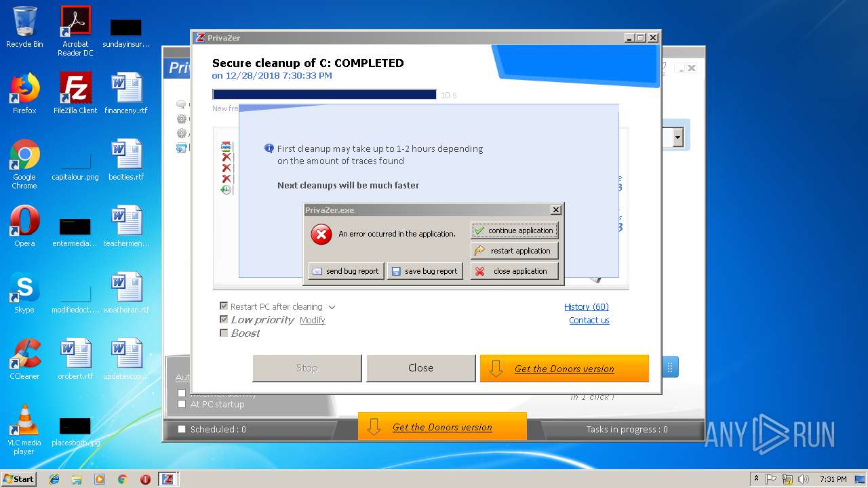Viewport: 868px width, 488px height.
Task: Open the Contact us link
Action: [589, 321]
